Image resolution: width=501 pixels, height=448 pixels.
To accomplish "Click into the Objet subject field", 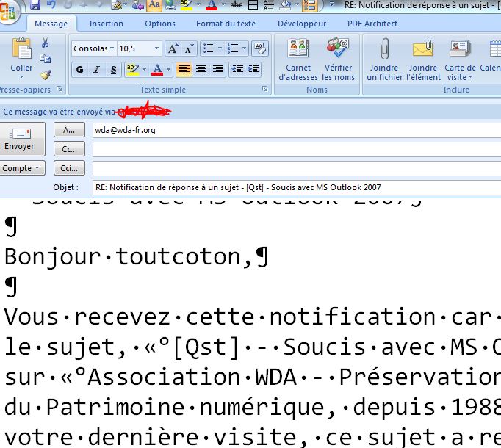I will pyautogui.click(x=294, y=187).
